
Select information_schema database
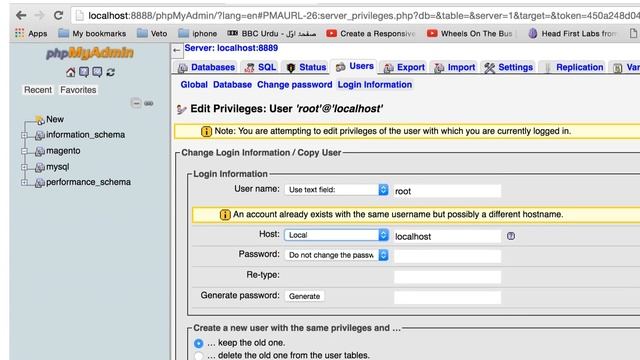(x=85, y=135)
